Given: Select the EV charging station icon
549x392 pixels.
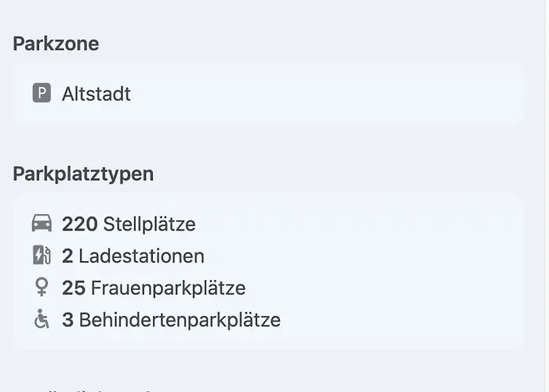Looking at the screenshot, I should click(42, 256).
